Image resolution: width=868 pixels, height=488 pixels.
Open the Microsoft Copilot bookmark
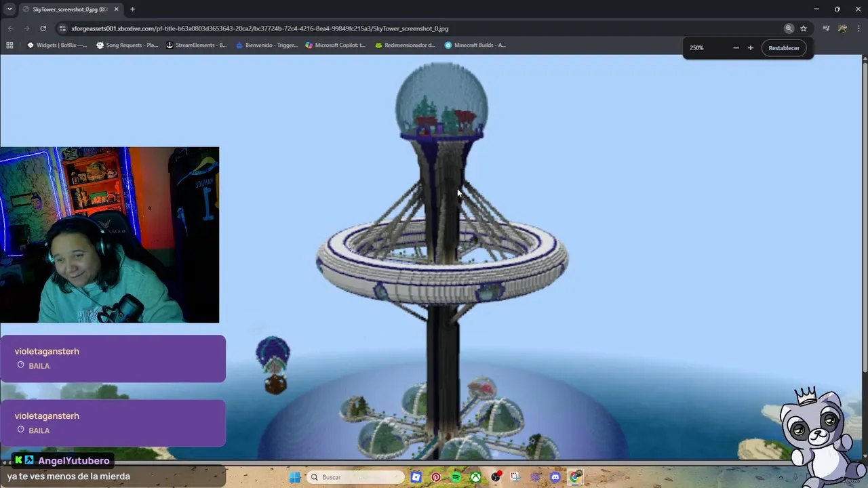click(x=336, y=45)
